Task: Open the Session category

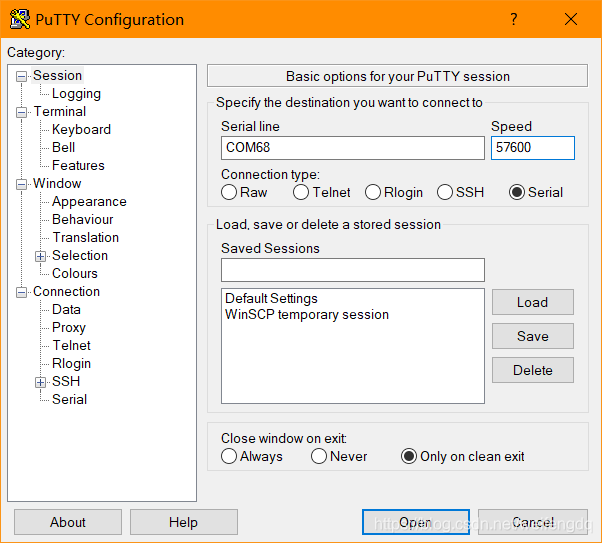Action: click(x=57, y=76)
